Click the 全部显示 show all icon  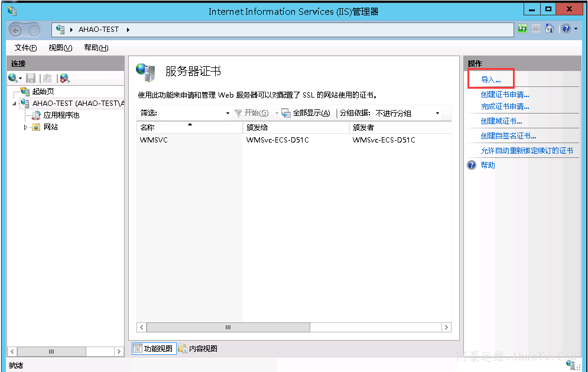(x=286, y=113)
